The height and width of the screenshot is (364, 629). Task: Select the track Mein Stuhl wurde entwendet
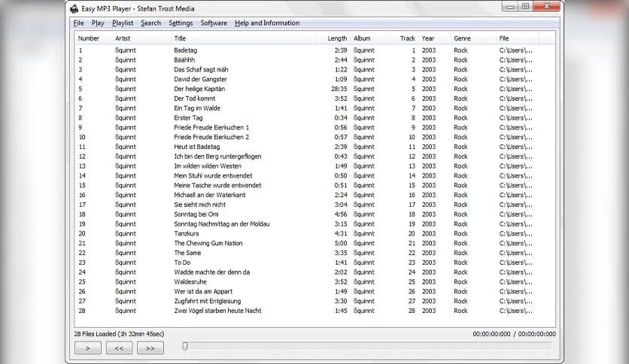213,175
